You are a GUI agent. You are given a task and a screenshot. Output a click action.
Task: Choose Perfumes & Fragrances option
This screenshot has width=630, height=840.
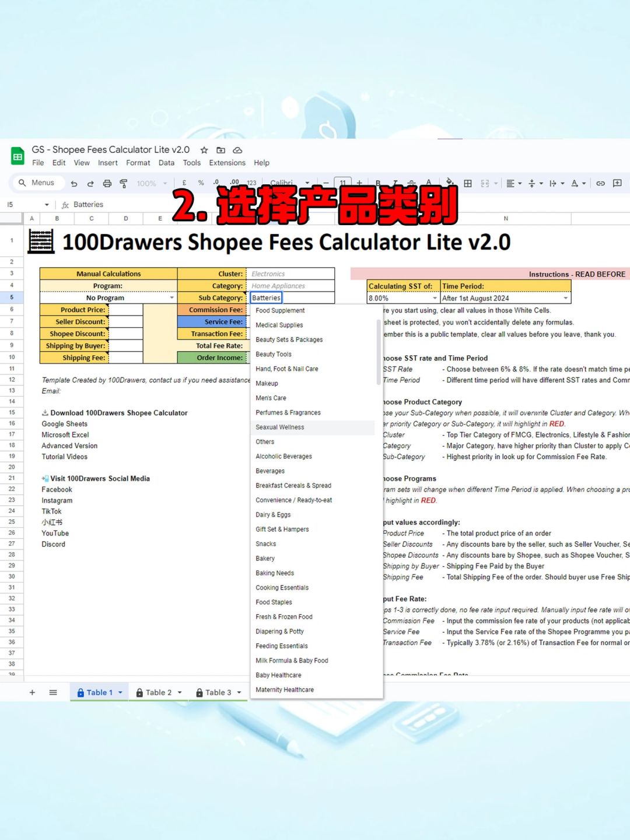click(x=312, y=412)
